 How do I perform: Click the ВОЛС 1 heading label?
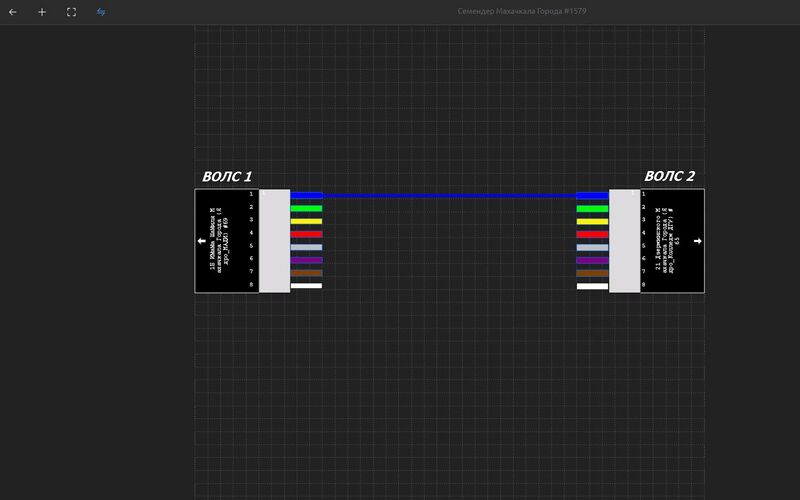(227, 177)
